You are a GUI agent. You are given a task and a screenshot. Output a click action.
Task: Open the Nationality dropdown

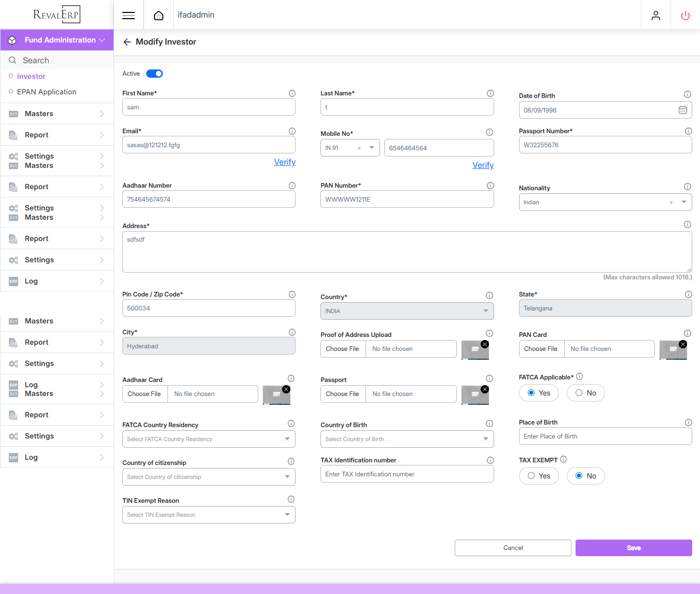click(x=684, y=202)
